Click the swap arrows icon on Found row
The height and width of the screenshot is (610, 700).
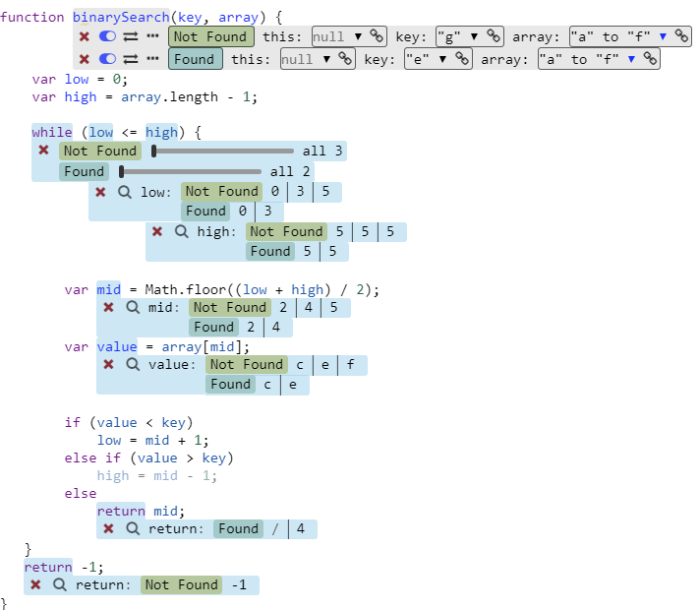pyautogui.click(x=129, y=59)
